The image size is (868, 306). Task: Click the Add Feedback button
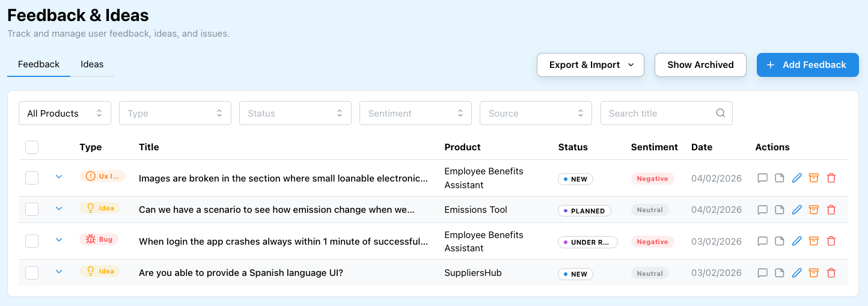[807, 65]
